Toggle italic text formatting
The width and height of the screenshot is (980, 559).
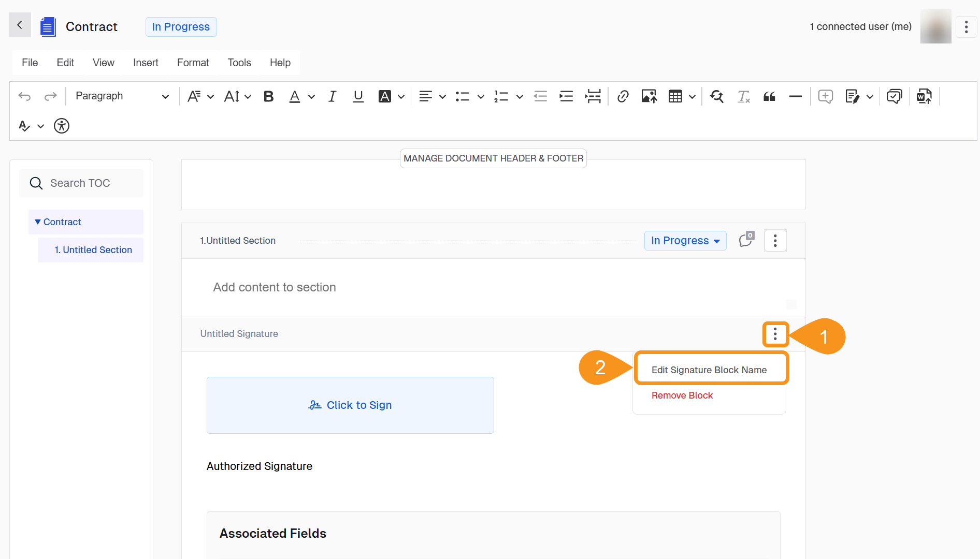pyautogui.click(x=332, y=96)
